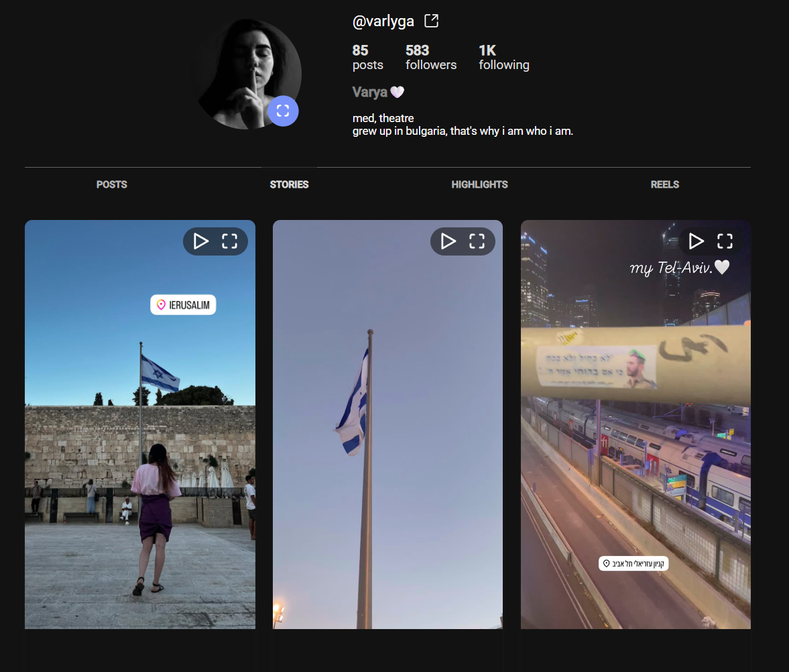The height and width of the screenshot is (672, 789).
Task: Click the @varlyga username
Action: (383, 21)
